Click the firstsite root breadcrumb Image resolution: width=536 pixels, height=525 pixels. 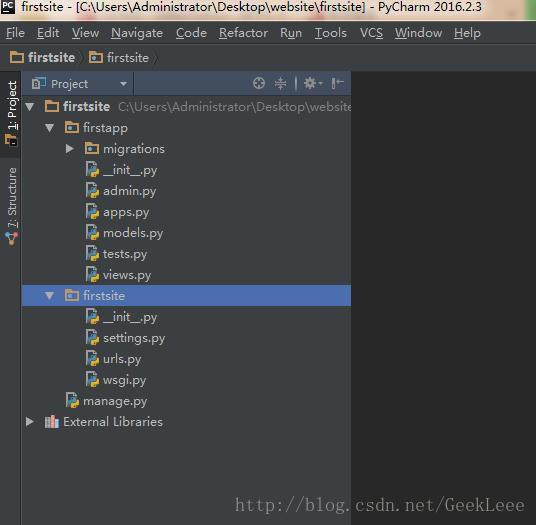[x=42, y=57]
